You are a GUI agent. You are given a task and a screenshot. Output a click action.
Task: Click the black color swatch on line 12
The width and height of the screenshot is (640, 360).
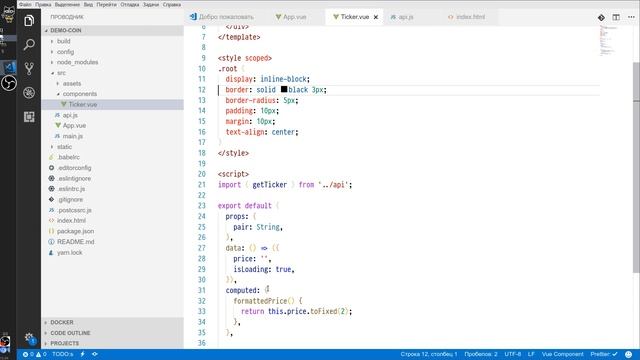point(284,89)
